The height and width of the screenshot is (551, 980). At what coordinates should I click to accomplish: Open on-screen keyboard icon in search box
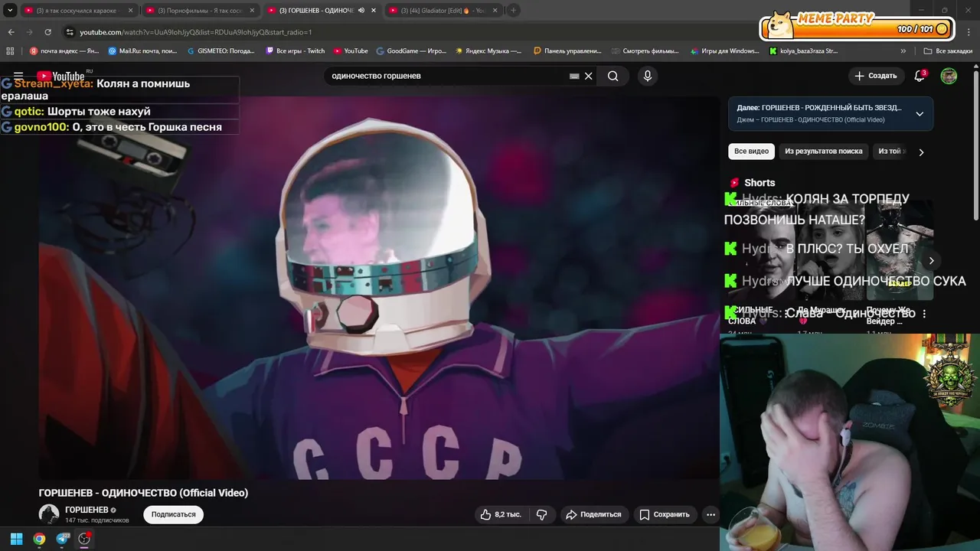[574, 76]
